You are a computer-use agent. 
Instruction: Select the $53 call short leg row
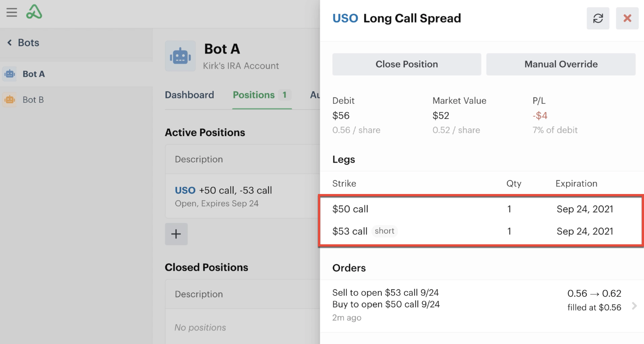pyautogui.click(x=481, y=231)
